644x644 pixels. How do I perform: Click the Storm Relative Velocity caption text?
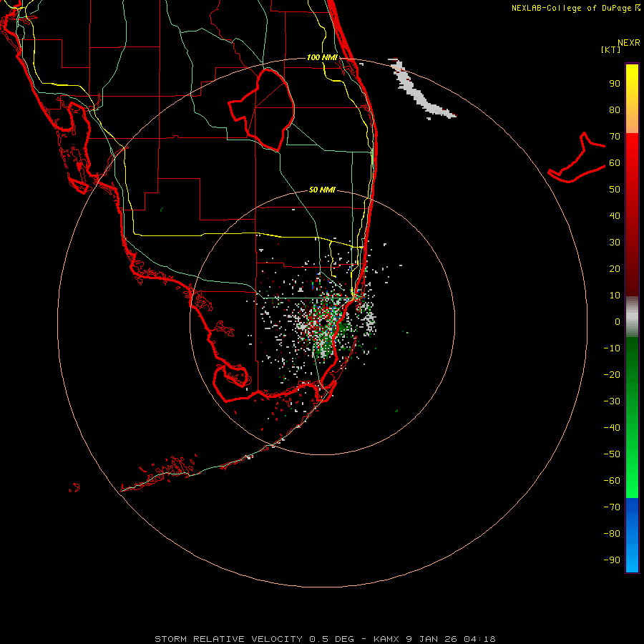325,639
